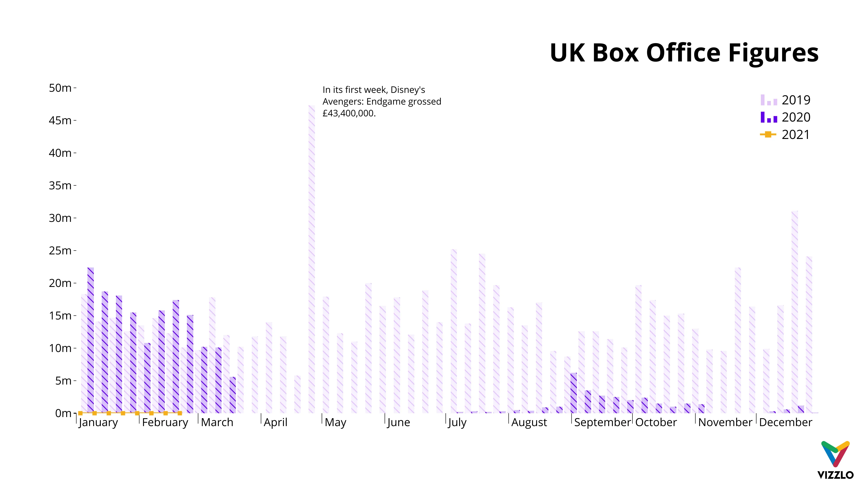Click the 2020 legend bar icon
The width and height of the screenshot is (868, 488).
click(x=769, y=117)
